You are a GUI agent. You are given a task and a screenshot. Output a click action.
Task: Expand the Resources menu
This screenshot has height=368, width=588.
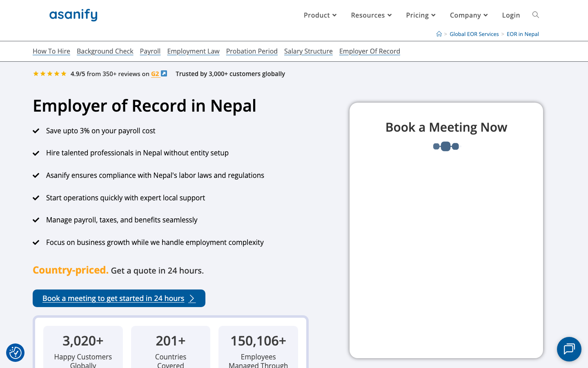pos(371,15)
